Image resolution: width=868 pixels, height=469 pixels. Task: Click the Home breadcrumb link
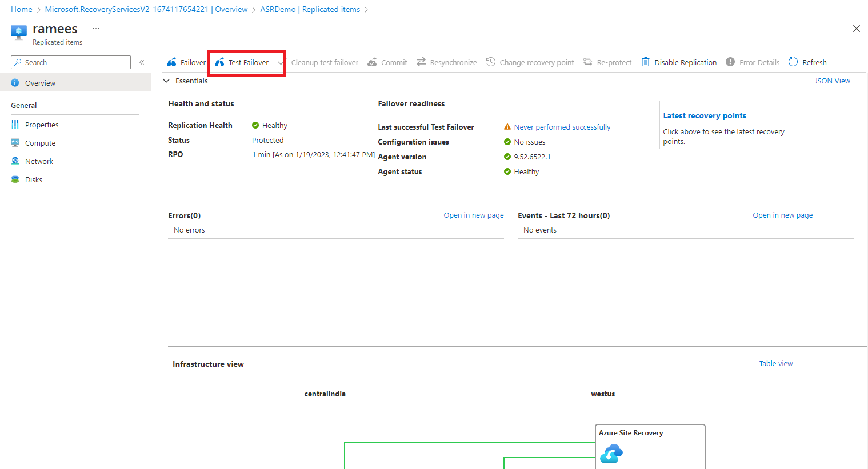click(22, 10)
